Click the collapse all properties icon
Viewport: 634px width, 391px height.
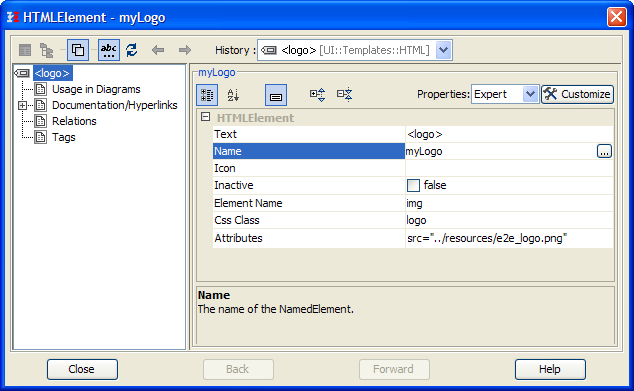344,95
